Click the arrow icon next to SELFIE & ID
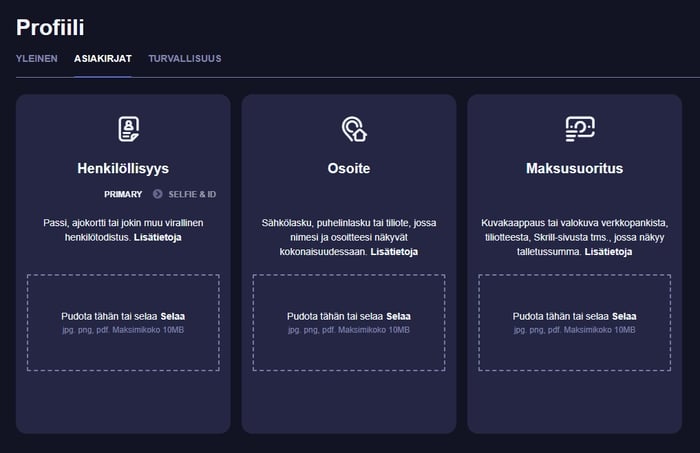The width and height of the screenshot is (700, 453). (158, 194)
